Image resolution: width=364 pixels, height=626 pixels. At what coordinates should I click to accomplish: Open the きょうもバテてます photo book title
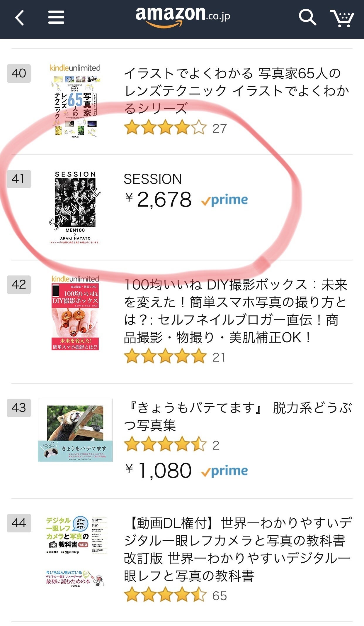point(237,416)
